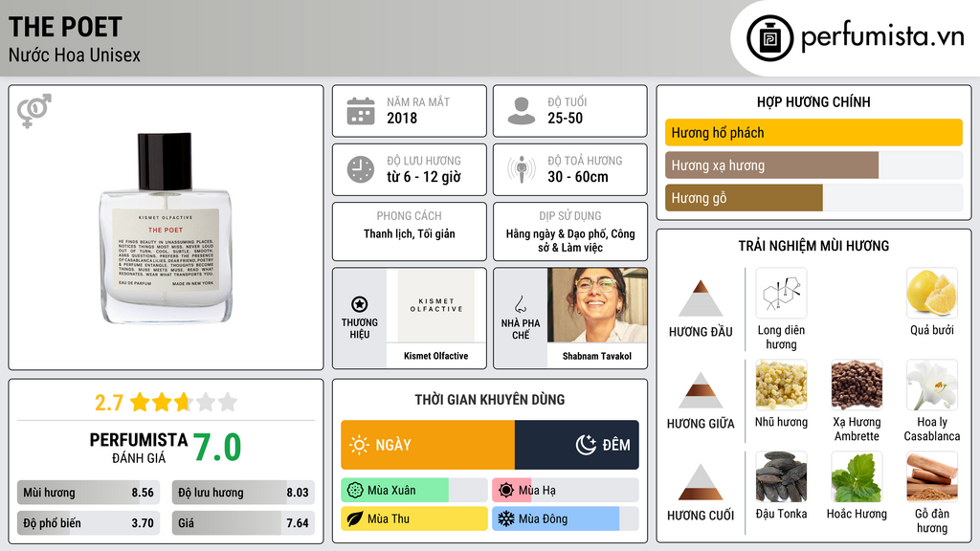
Task: Click the Nhũ hương frankincense image
Action: 781,385
